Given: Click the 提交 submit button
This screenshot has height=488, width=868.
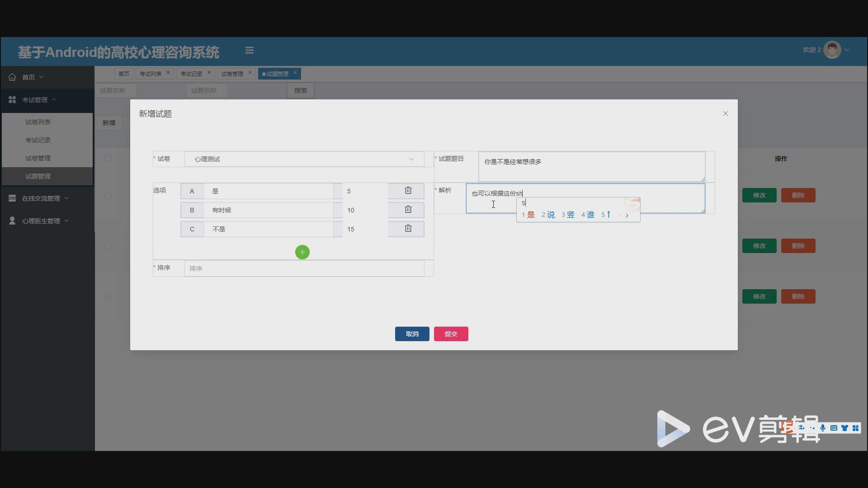Looking at the screenshot, I should coord(451,334).
